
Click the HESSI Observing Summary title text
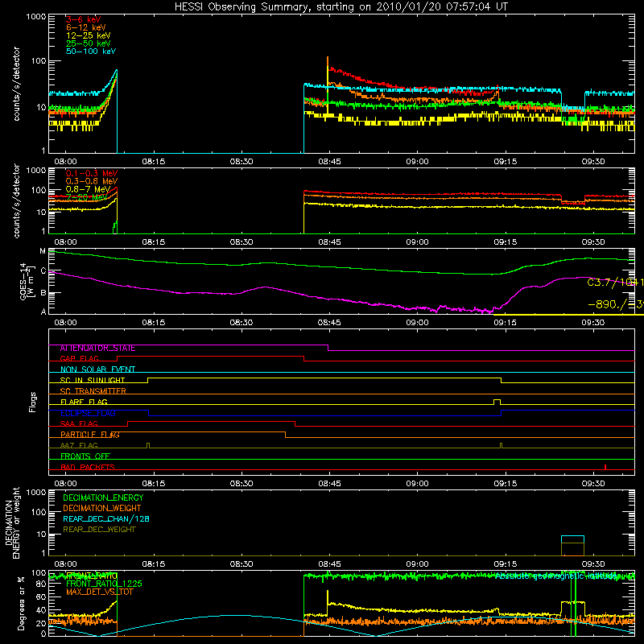pos(341,6)
